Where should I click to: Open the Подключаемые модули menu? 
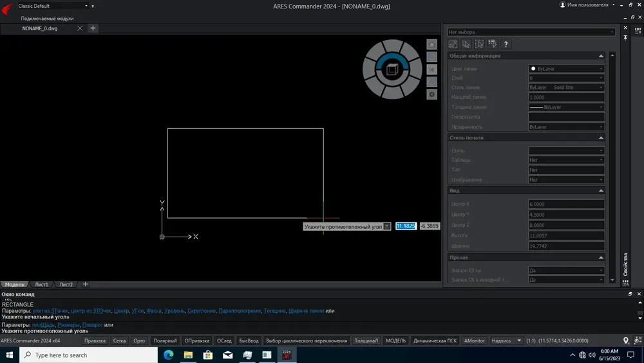click(x=47, y=19)
